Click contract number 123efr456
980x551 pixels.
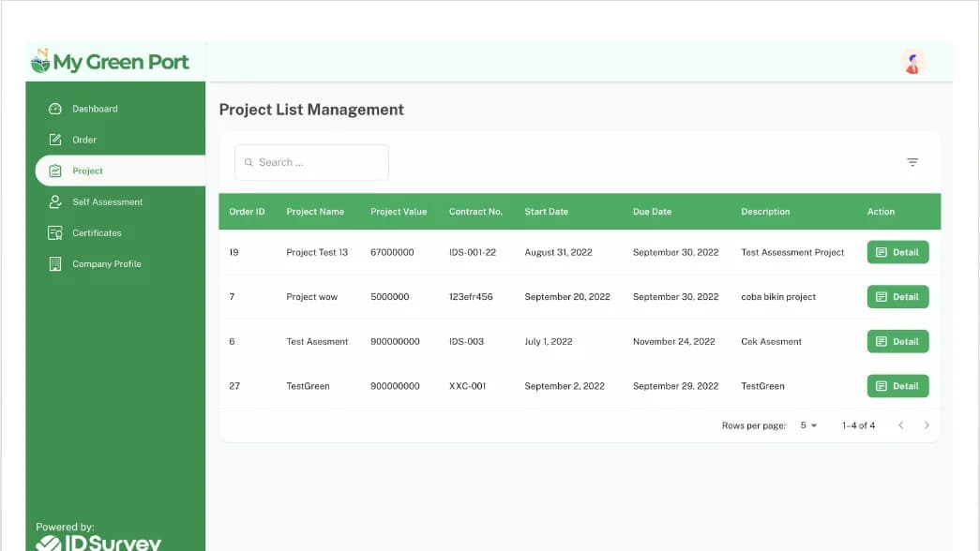pos(471,297)
